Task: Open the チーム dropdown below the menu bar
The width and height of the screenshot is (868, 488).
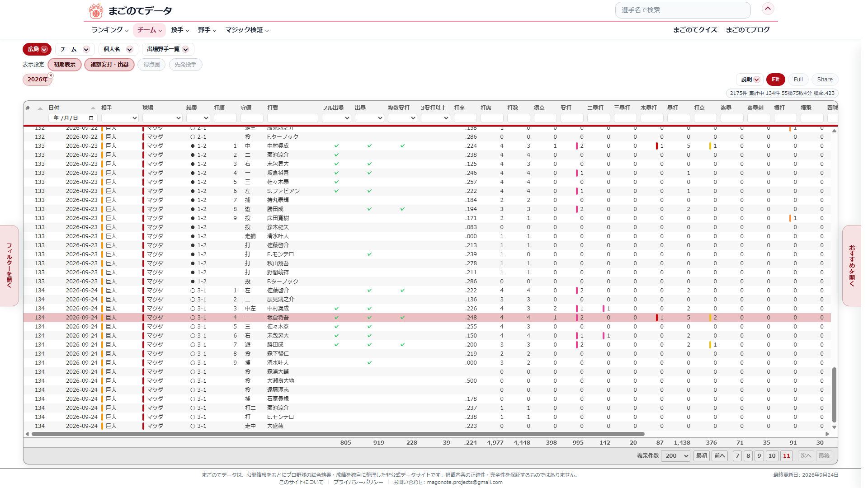Action: [75, 49]
